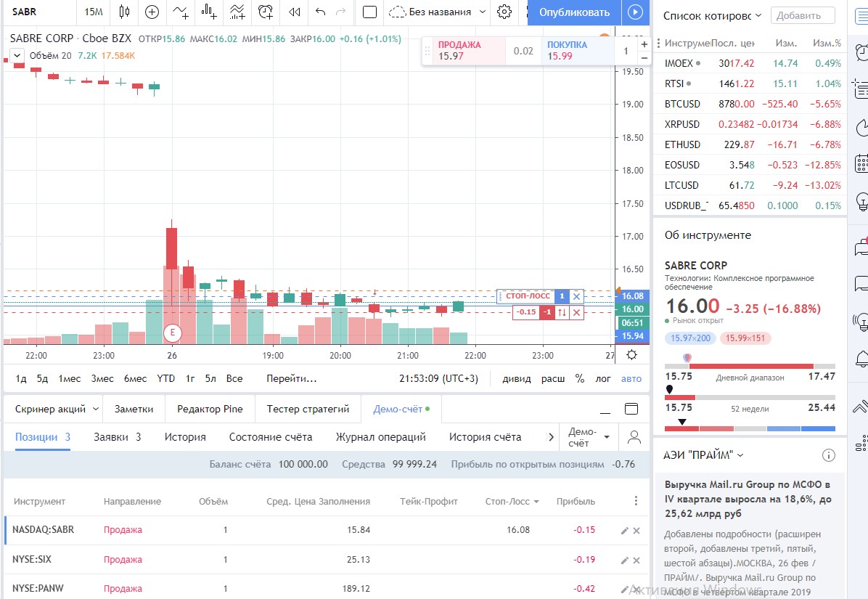The height and width of the screenshot is (599, 868).
Task: Toggle percent scale on chart
Action: 580,378
